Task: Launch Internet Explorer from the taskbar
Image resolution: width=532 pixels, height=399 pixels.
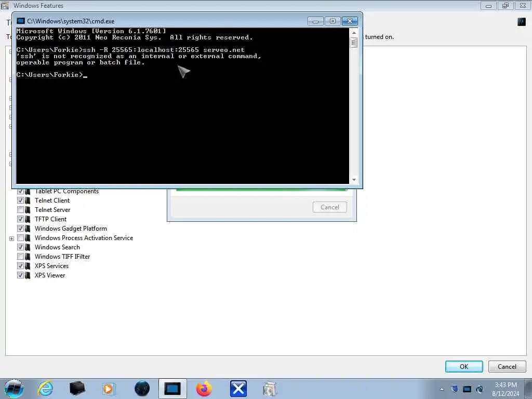Action: click(x=46, y=389)
